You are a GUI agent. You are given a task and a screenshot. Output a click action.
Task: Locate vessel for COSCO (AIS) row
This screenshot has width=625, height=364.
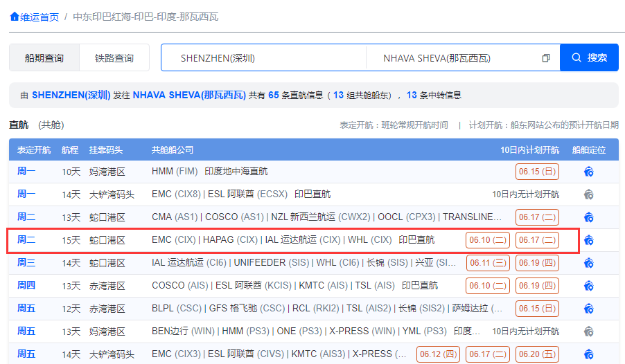tap(589, 286)
